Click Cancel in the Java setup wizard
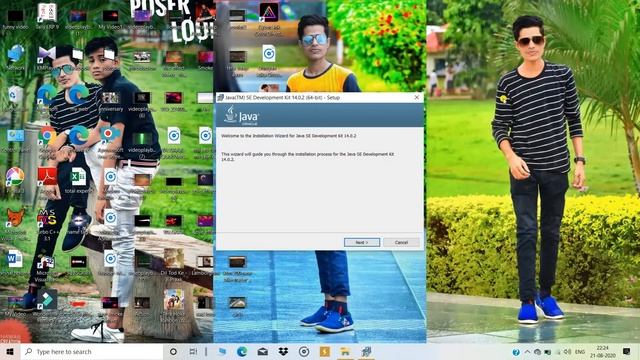 (401, 242)
